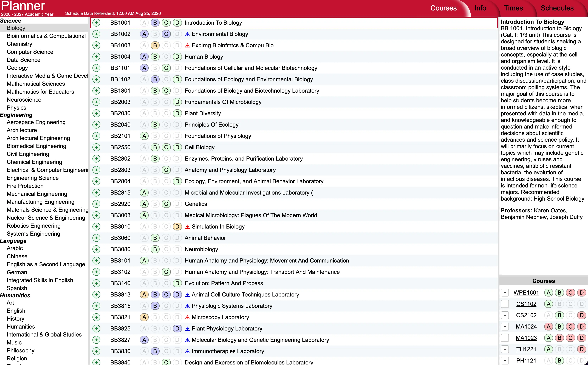Add BB2920 Genetics with plus icon
This screenshot has width=588, height=365.
pyautogui.click(x=96, y=204)
